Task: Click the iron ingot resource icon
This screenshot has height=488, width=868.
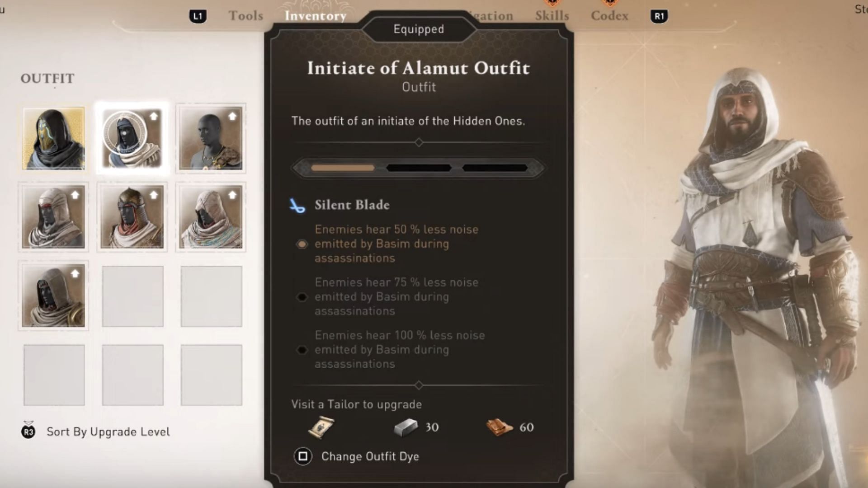Action: click(405, 427)
